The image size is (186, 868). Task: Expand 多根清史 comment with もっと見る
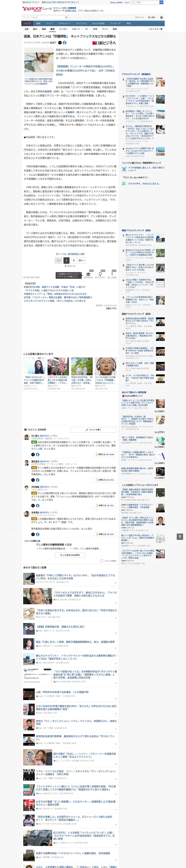86,529
